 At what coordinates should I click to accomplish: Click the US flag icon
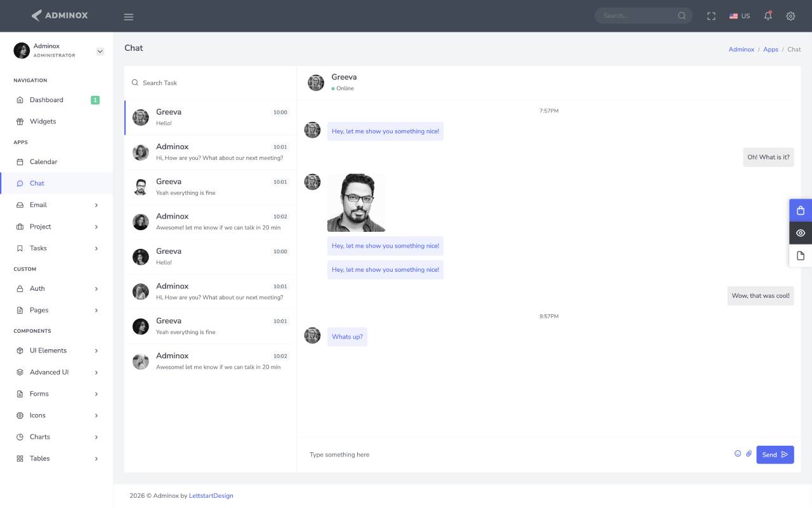tap(733, 16)
